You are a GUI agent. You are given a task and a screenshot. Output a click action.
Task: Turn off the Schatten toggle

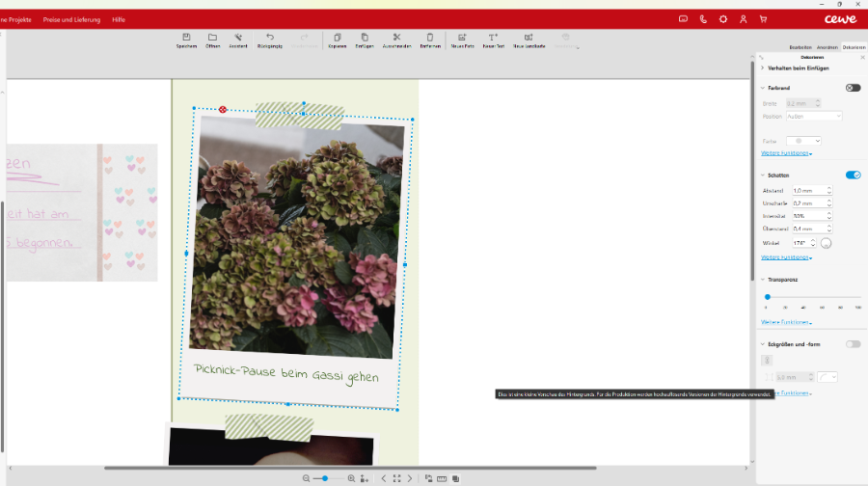[853, 175]
